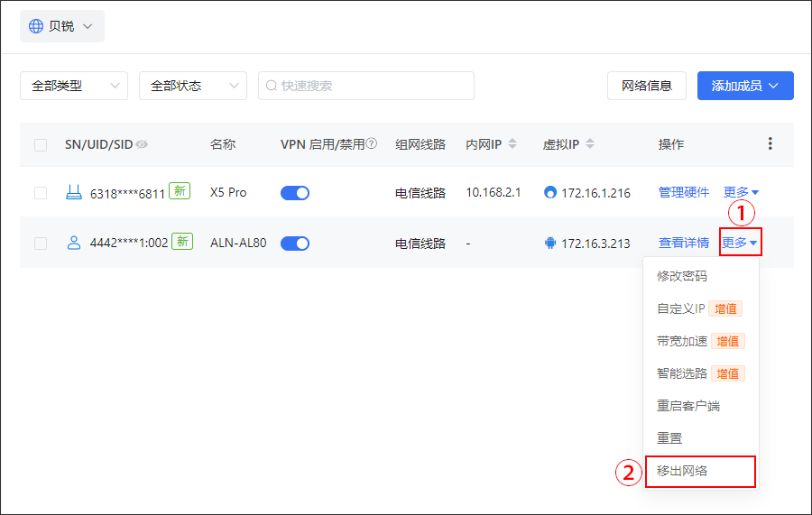Image resolution: width=812 pixels, height=515 pixels.
Task: Click the device name X5 Pro
Action: (228, 192)
